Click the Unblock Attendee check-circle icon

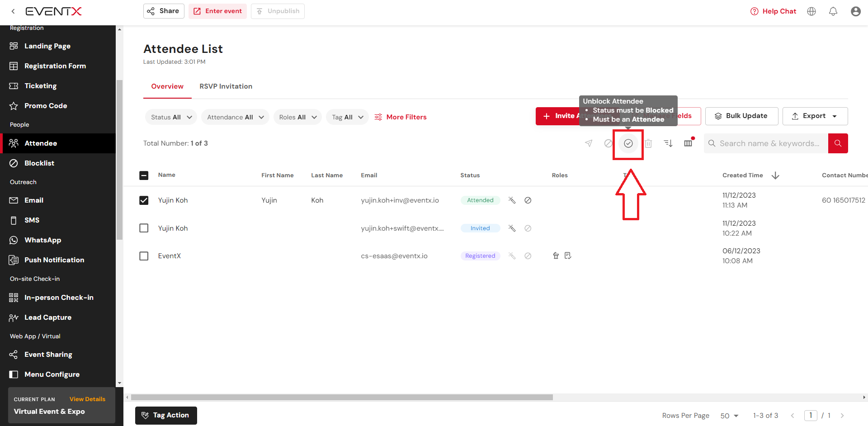(628, 143)
